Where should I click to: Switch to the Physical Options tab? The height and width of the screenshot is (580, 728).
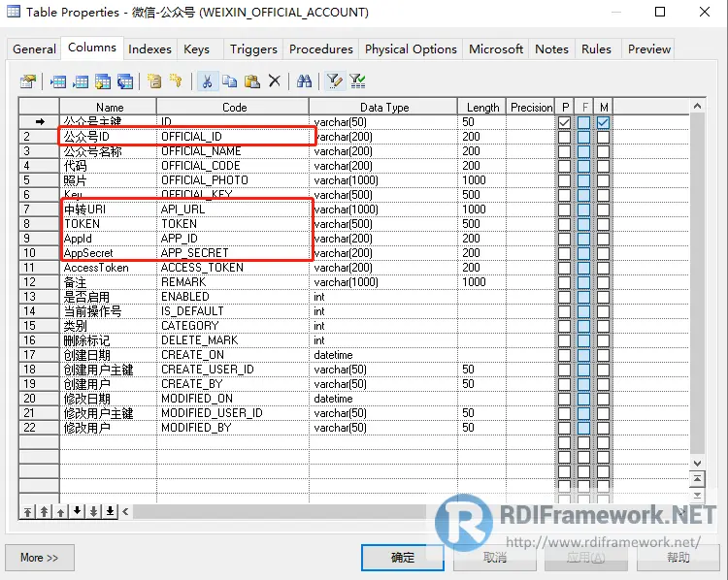411,48
